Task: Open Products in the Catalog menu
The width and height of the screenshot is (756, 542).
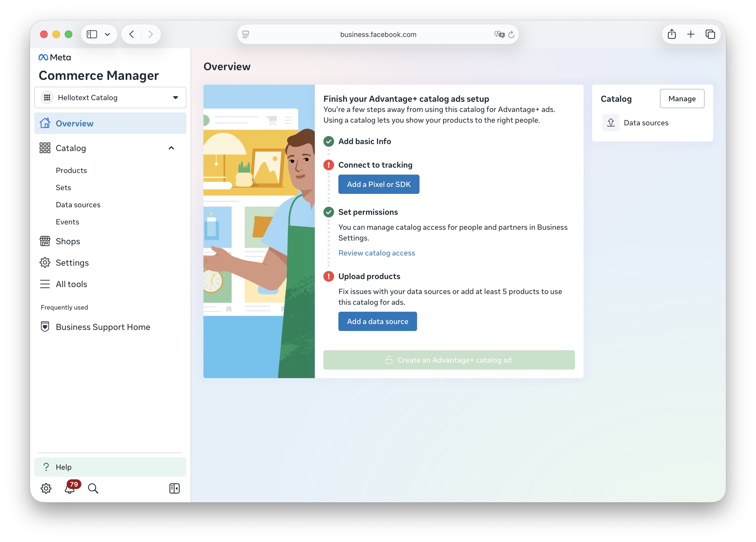Action: click(x=71, y=170)
